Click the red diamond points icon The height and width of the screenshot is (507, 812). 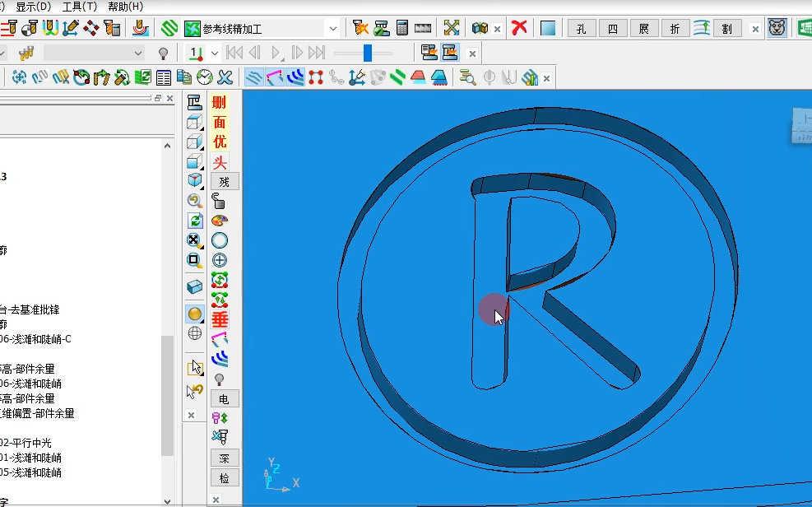pyautogui.click(x=90, y=28)
